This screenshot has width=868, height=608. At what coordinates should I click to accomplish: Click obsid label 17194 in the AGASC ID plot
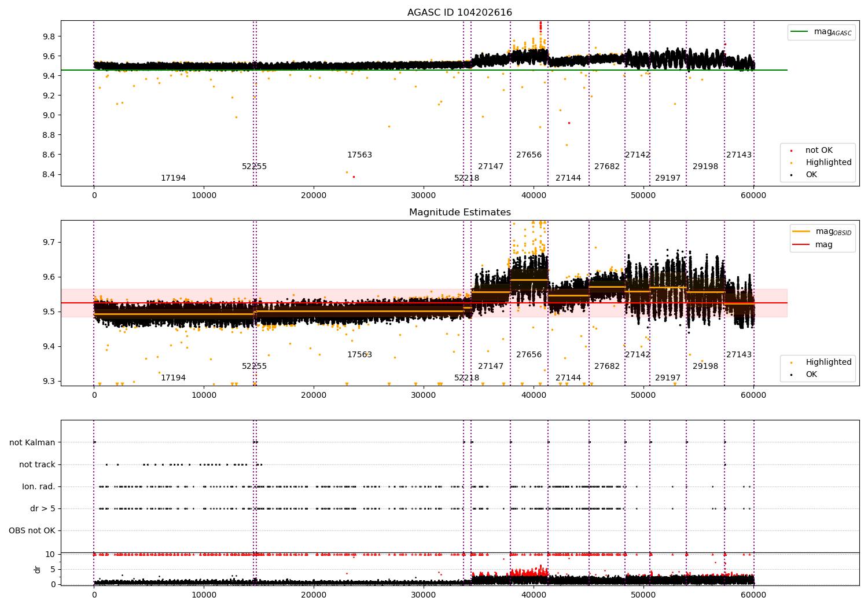(x=173, y=178)
